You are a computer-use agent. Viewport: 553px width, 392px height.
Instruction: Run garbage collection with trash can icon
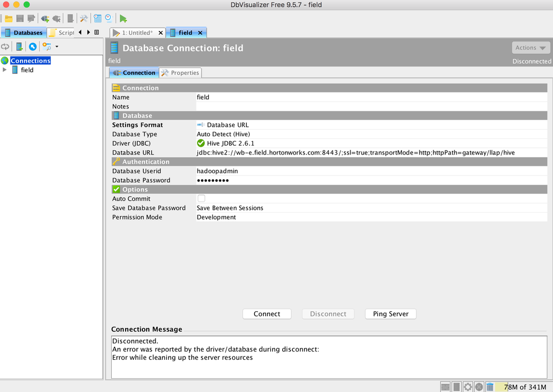[490, 386]
